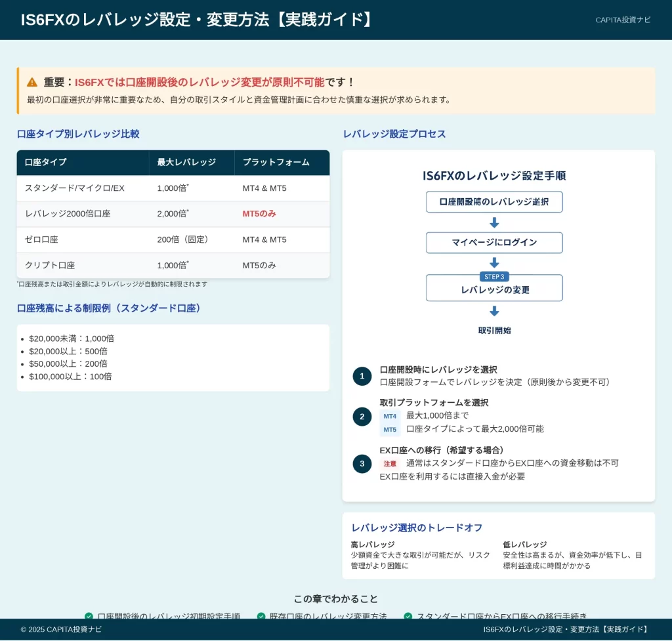
Task: Select the ゼロ口座 row name
Action: point(41,239)
